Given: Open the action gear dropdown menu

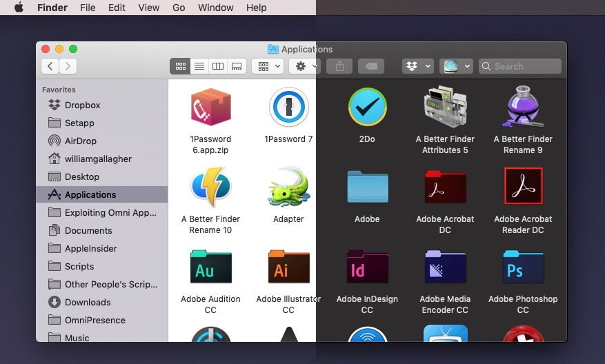Looking at the screenshot, I should click(x=304, y=66).
